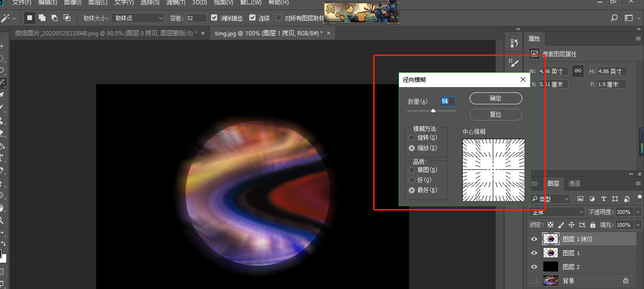Image resolution: width=644 pixels, height=289 pixels.
Task: Show the hidden 背景 layer visibility
Action: (533, 280)
